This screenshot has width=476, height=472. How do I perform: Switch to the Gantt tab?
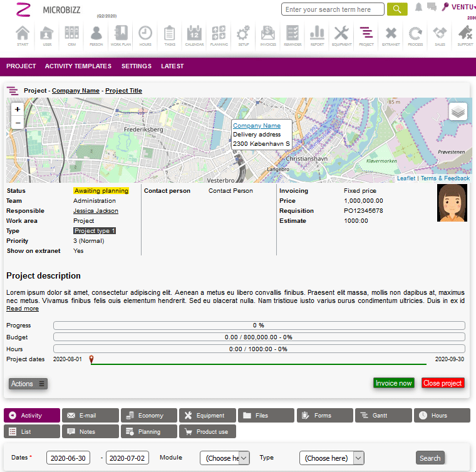click(x=383, y=416)
